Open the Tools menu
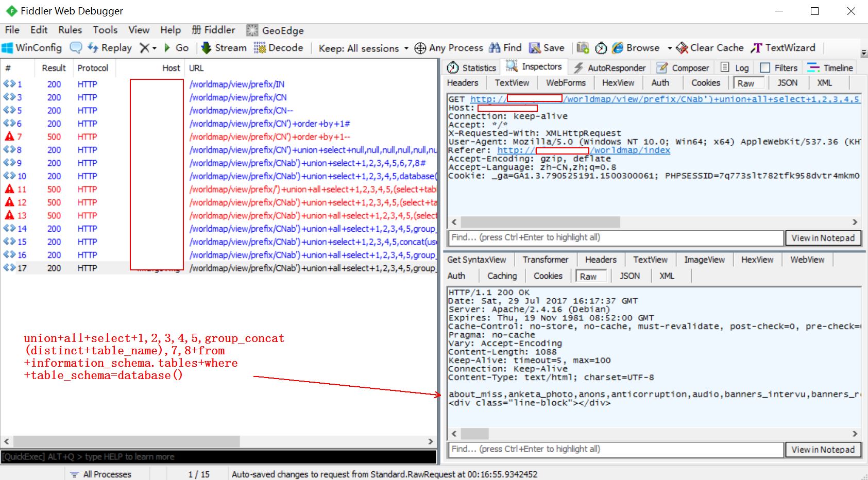 pos(105,30)
